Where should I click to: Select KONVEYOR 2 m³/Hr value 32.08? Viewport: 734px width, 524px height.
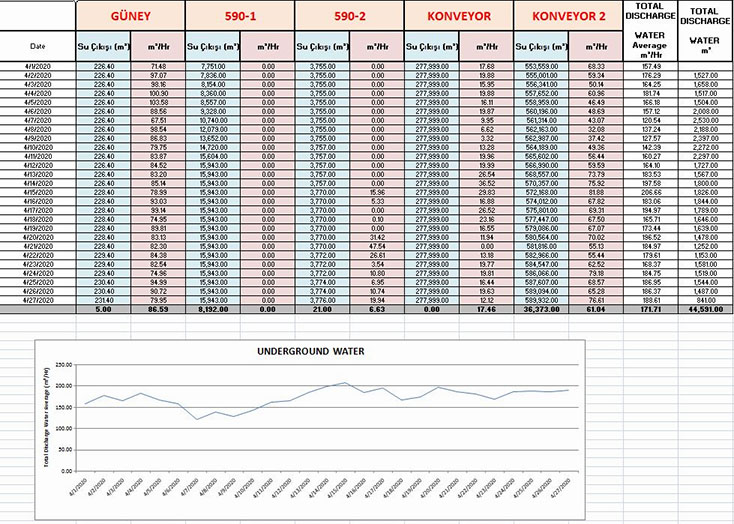[x=596, y=129]
